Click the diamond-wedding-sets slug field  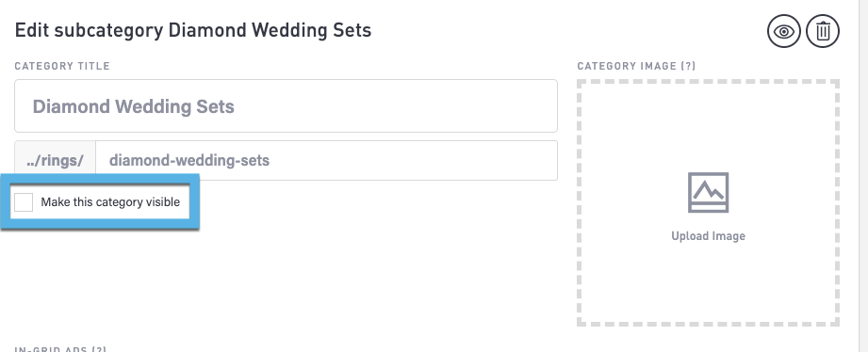point(327,160)
